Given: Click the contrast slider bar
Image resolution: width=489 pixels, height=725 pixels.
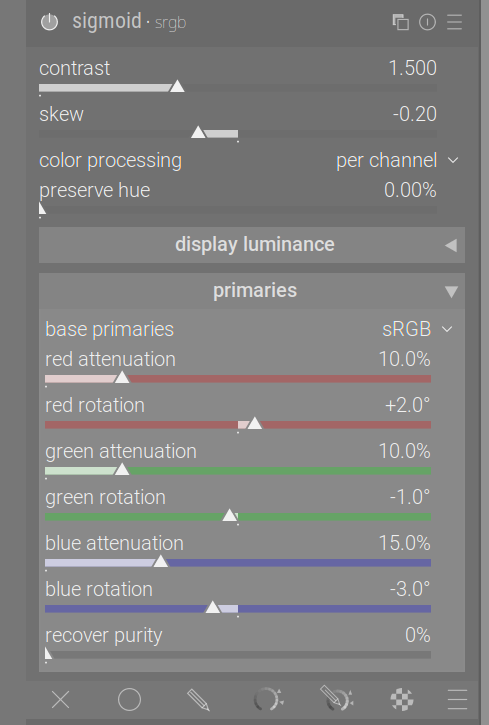Looking at the screenshot, I should pyautogui.click(x=238, y=88).
